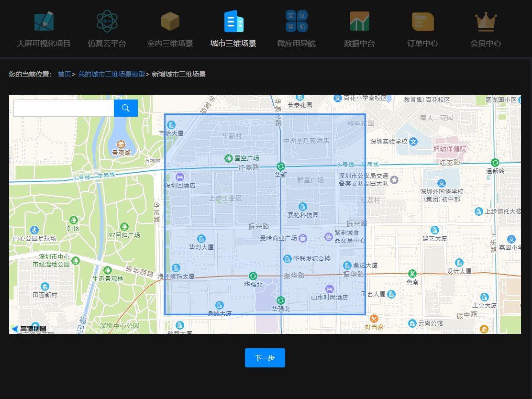
Task: Open the 微应用导航 grid icon
Action: pos(297,21)
